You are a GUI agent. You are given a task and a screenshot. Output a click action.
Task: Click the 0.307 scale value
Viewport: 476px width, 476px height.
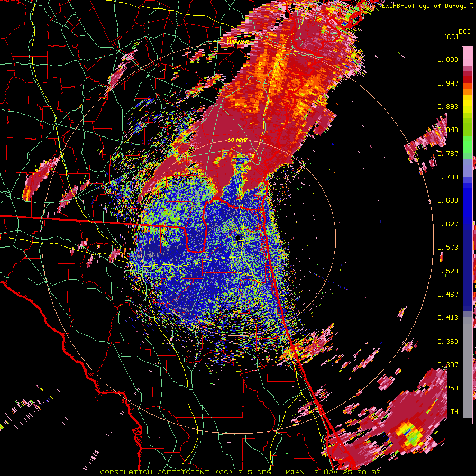448,365
